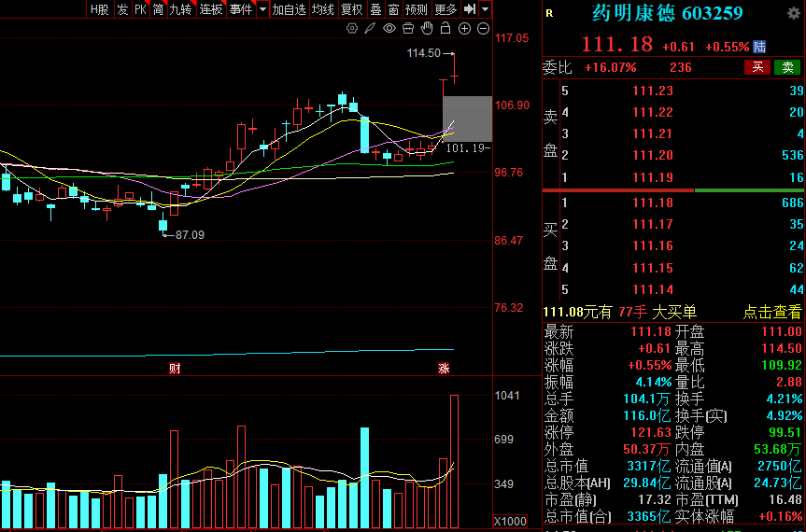Expand dropdown arrow after 事件
Screen dimensions: 806x532
pos(262,9)
